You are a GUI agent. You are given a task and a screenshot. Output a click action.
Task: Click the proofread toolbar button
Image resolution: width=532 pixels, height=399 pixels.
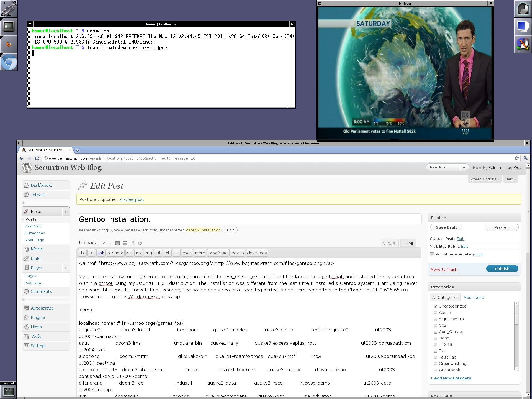218,253
